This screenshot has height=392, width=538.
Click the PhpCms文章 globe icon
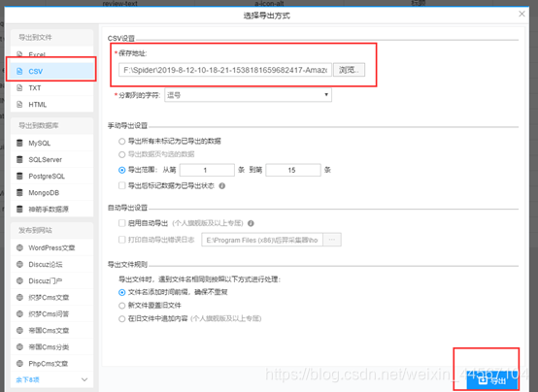[19, 363]
